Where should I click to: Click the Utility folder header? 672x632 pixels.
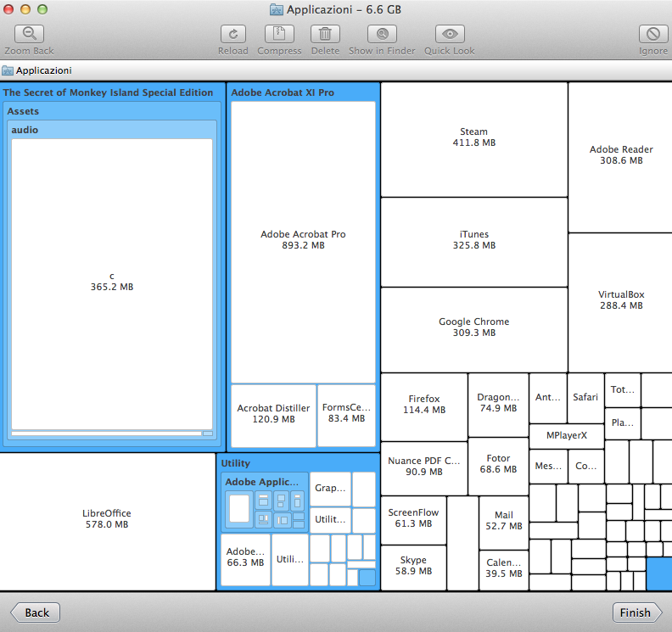pyautogui.click(x=235, y=463)
